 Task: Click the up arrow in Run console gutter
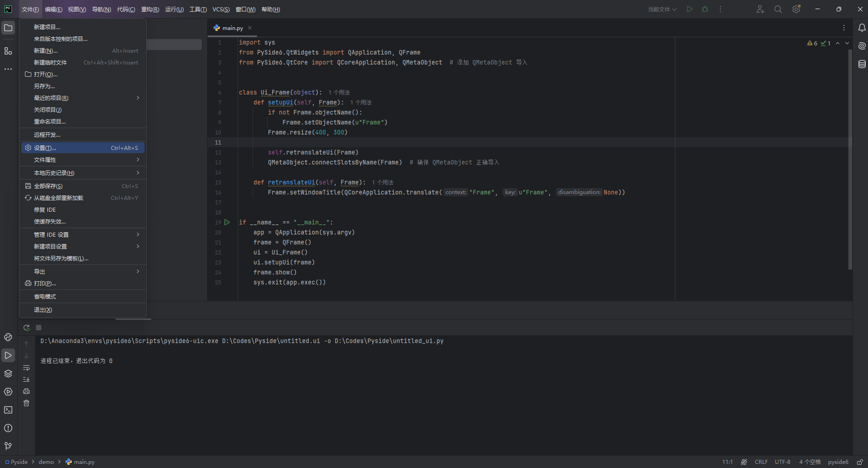pos(26,344)
